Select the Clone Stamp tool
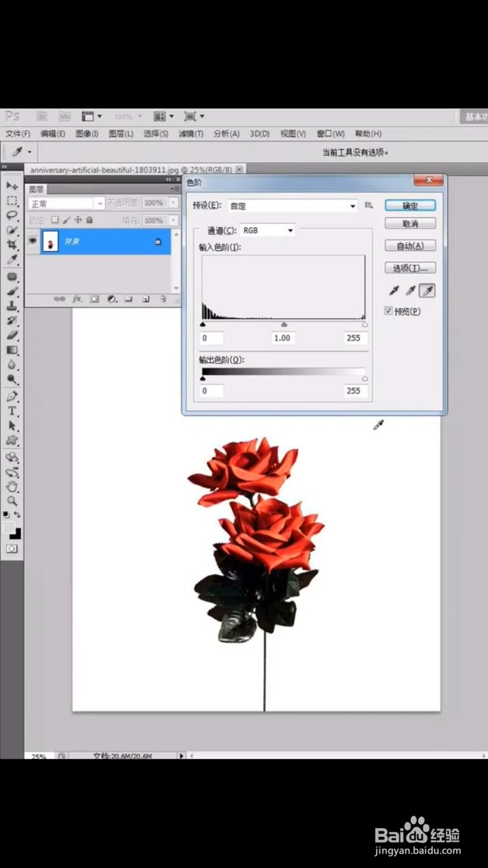 coord(12,306)
